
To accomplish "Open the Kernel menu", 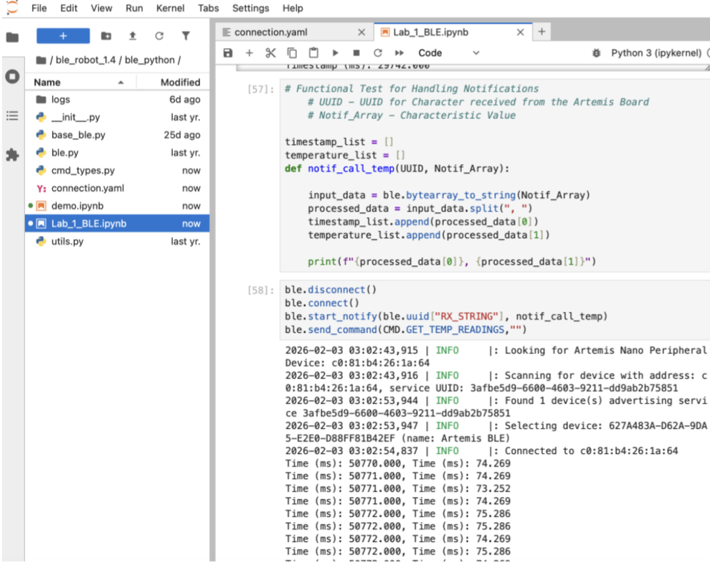I will click(x=169, y=8).
